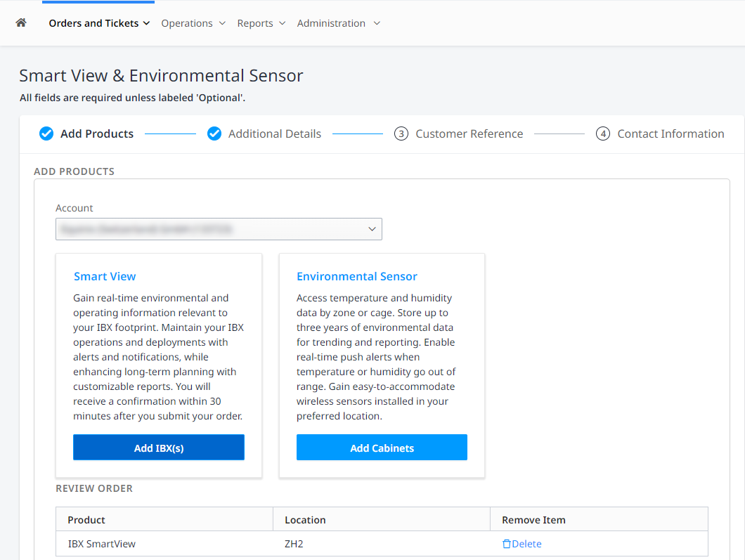Click the Additional Details checkmark icon
Screen dimensions: 745x560
[214, 134]
